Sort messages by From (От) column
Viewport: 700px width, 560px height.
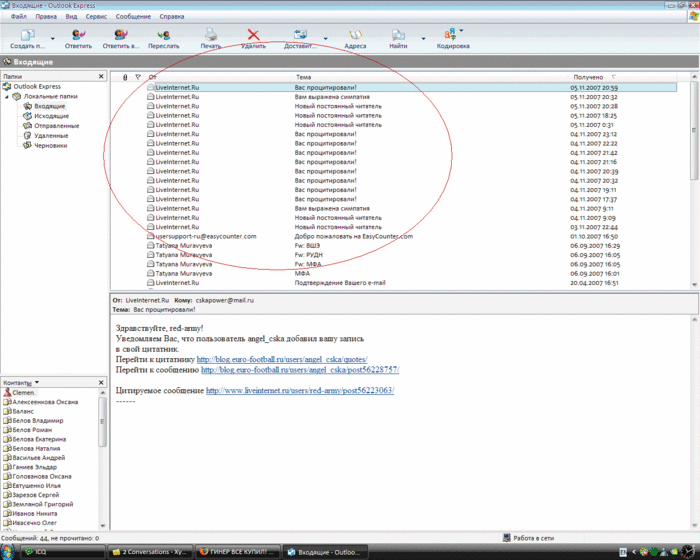tap(153, 77)
